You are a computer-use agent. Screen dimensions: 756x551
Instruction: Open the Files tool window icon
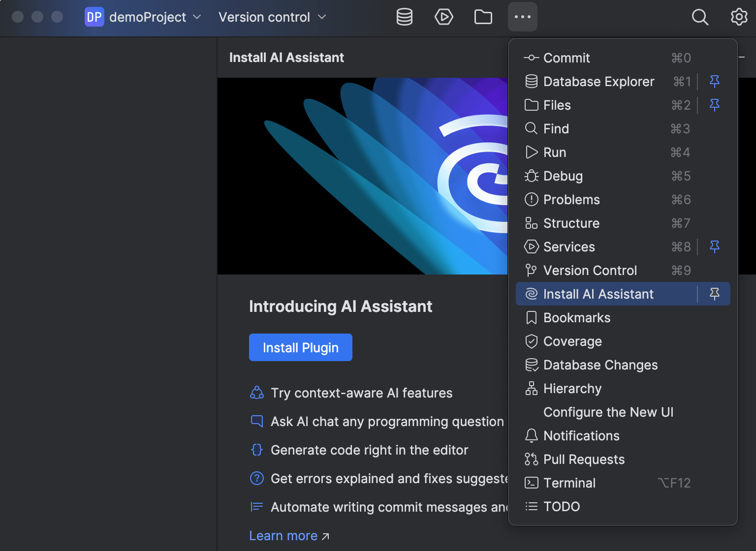tap(483, 17)
